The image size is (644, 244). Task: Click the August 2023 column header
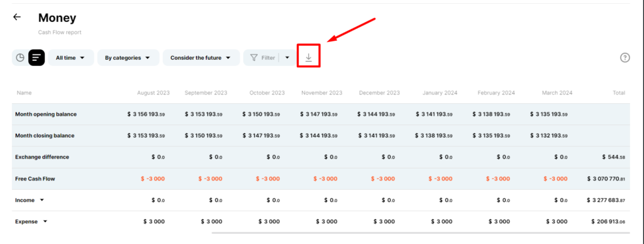click(153, 93)
